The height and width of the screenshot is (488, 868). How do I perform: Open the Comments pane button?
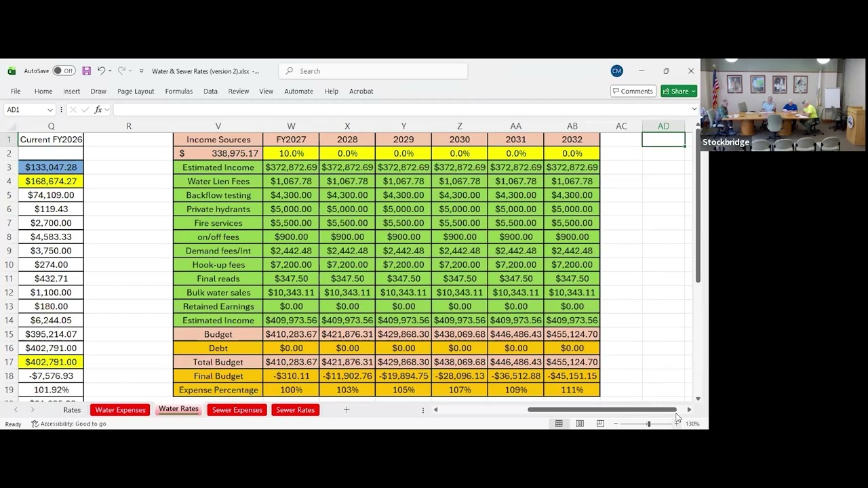[x=633, y=91]
